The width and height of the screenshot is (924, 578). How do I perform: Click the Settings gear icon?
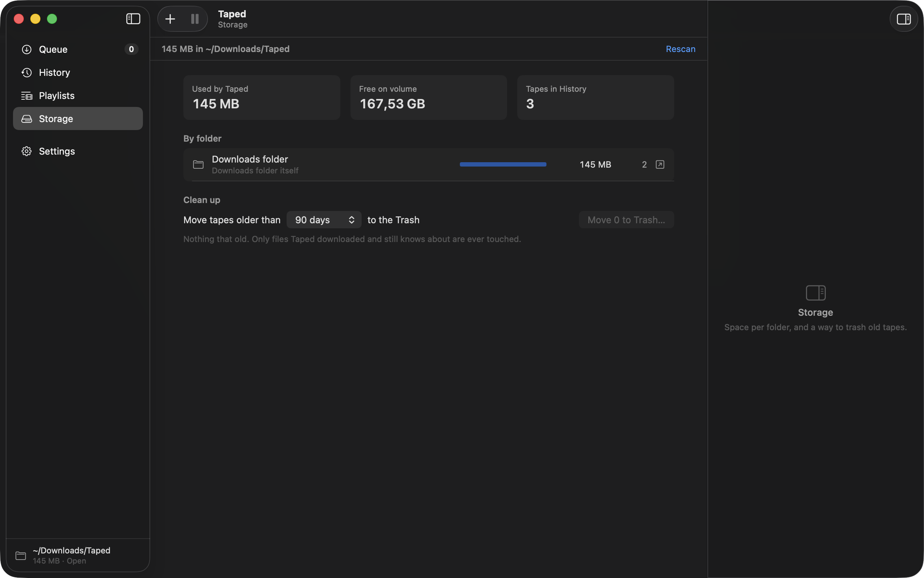click(26, 151)
